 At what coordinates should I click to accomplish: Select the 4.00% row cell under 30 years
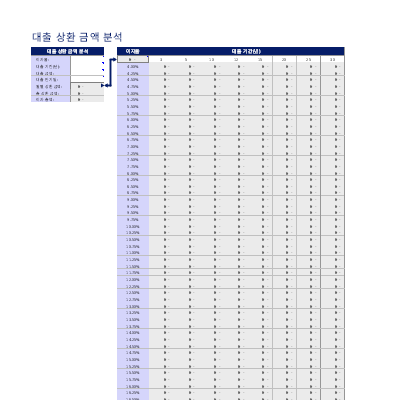[x=332, y=66]
